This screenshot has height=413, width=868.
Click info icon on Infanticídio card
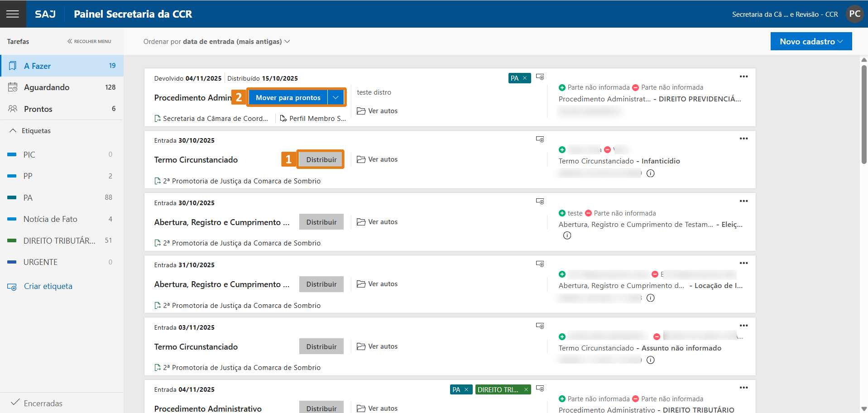(x=651, y=173)
